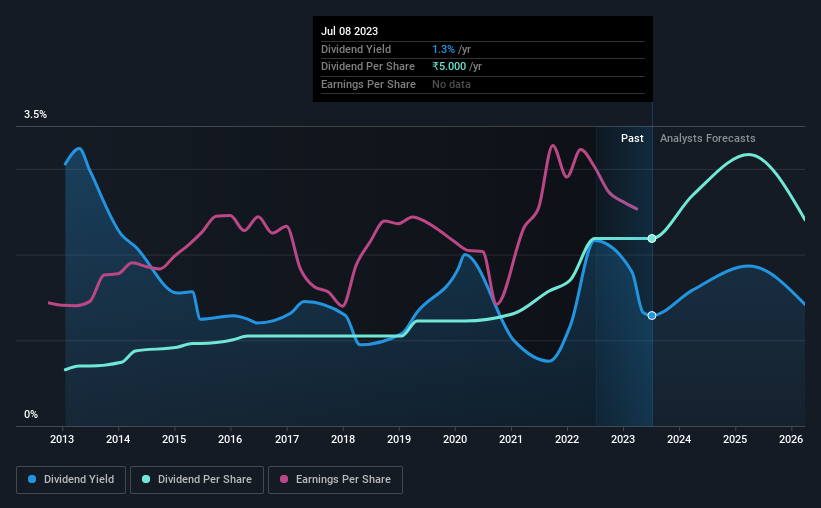821x508 pixels.
Task: Click the 2023 x-axis label
Action: [x=623, y=439]
